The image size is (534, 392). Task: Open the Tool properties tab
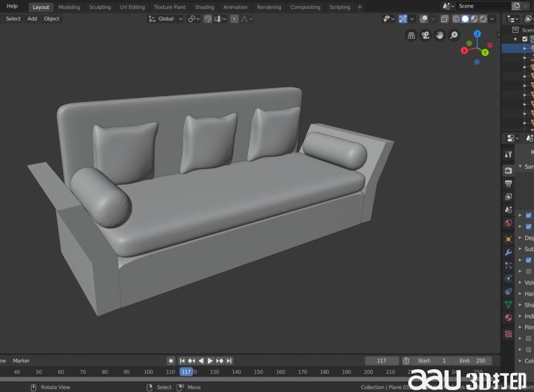508,154
